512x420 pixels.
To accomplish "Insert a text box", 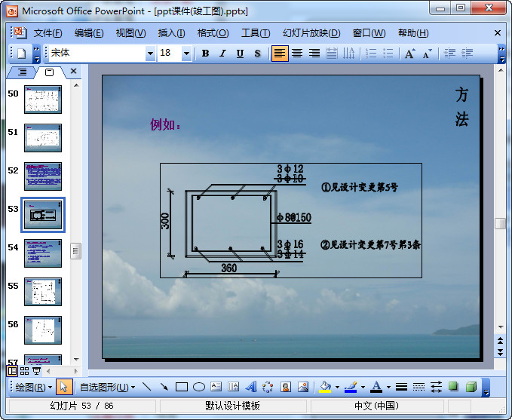I will pos(216,388).
